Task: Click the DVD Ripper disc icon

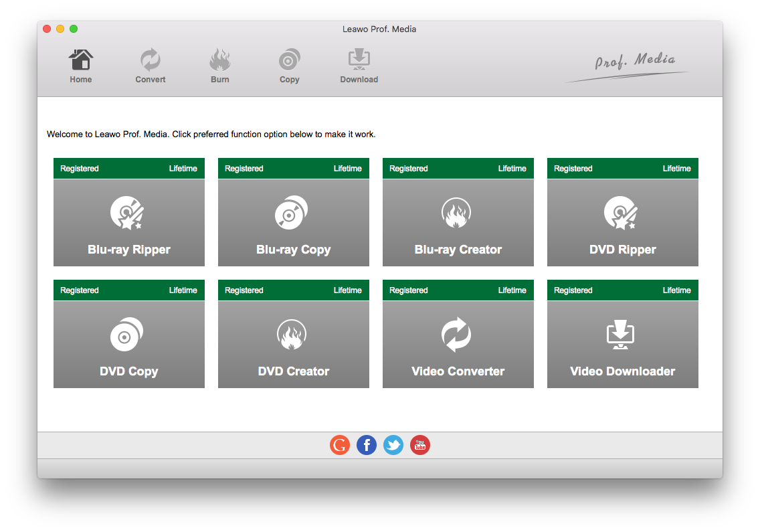Action: pos(621,212)
